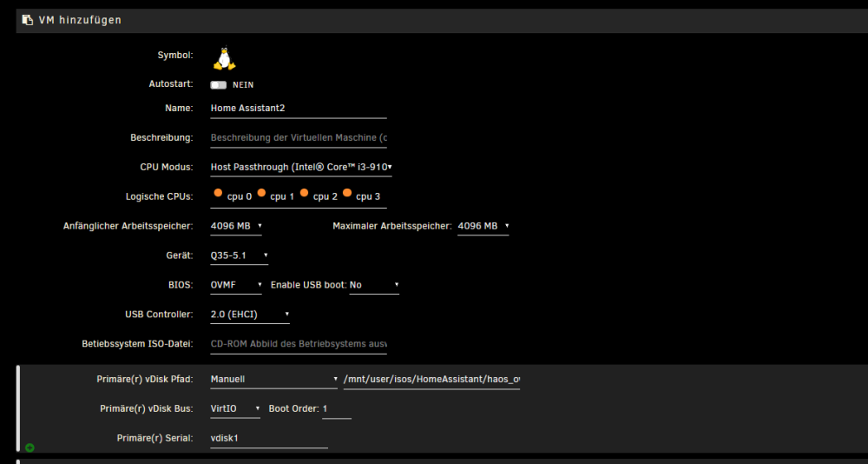The height and width of the screenshot is (464, 868).
Task: Toggle logical cpu 1 checkbox
Action: pos(261,193)
